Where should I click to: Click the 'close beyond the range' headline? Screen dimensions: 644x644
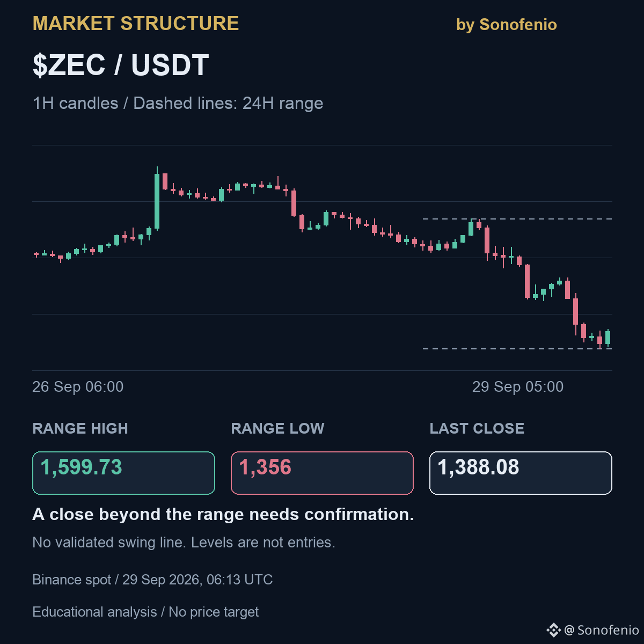(223, 514)
